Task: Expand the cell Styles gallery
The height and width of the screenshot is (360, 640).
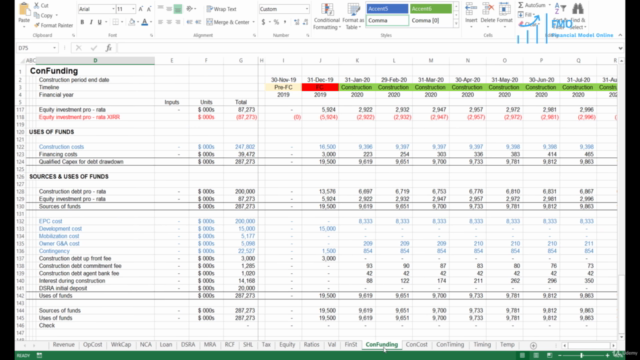Action: coord(456,24)
